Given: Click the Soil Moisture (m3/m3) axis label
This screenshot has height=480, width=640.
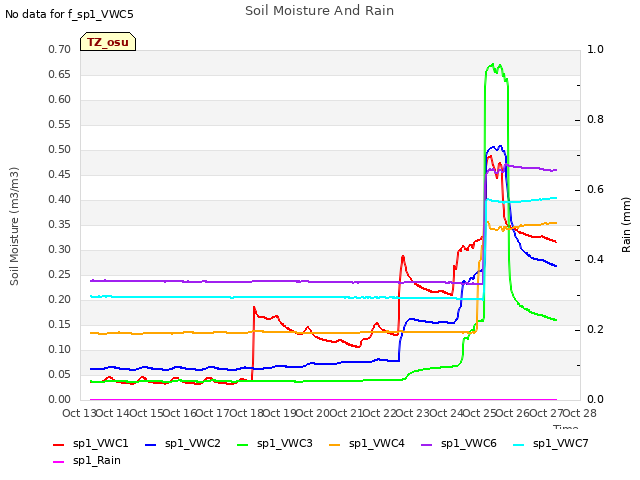Looking at the screenshot, I should tap(14, 226).
